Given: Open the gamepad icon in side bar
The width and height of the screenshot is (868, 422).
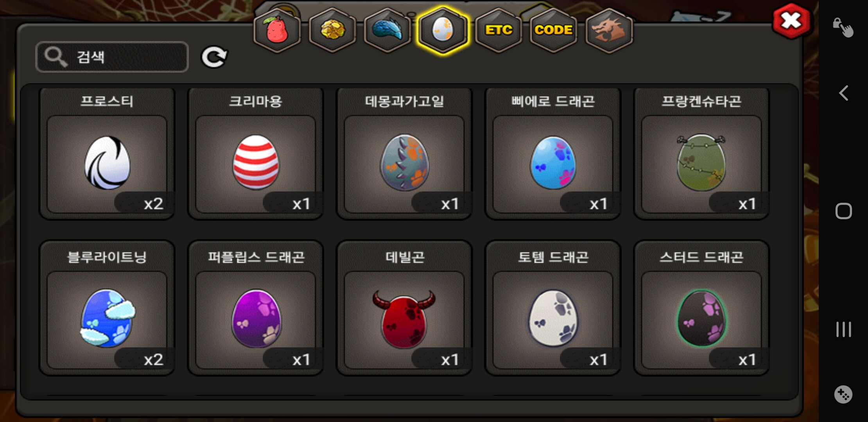Looking at the screenshot, I should click(843, 395).
